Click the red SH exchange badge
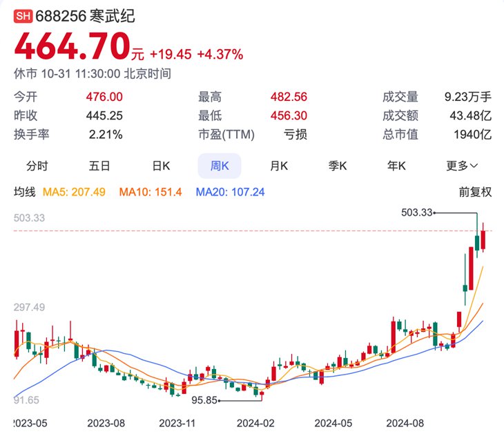Screen dimensions: 504x443 click(23, 16)
